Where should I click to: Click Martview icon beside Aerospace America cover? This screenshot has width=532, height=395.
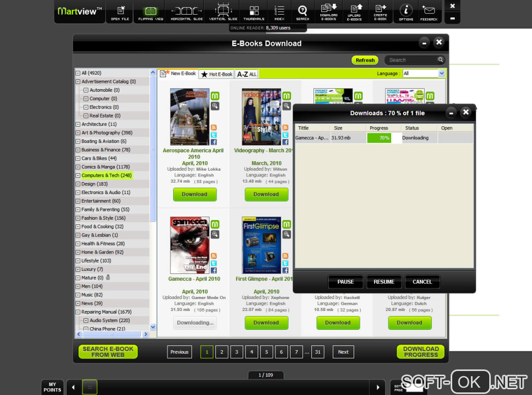pos(215,96)
